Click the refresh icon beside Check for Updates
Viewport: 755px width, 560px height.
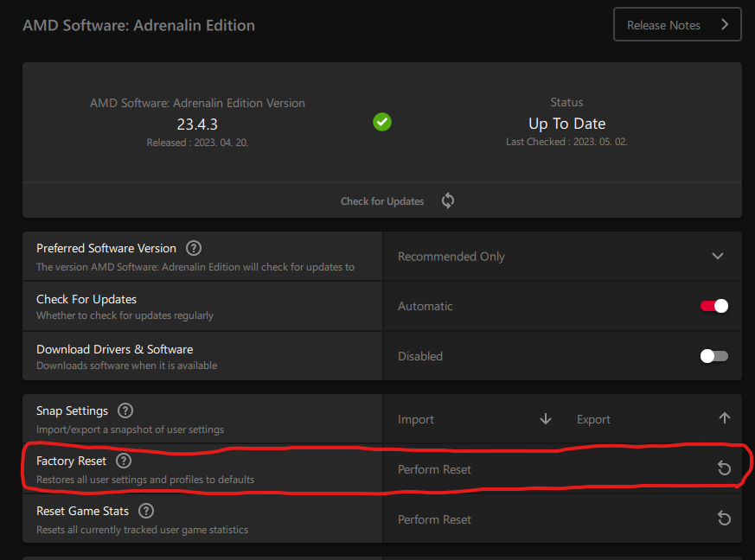(448, 200)
